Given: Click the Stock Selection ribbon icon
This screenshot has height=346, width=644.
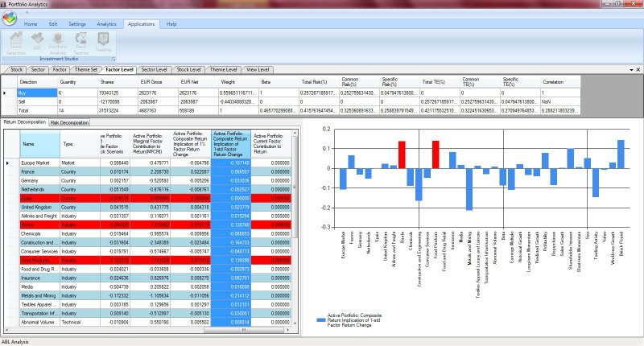Looking at the screenshot, I should [x=16, y=43].
